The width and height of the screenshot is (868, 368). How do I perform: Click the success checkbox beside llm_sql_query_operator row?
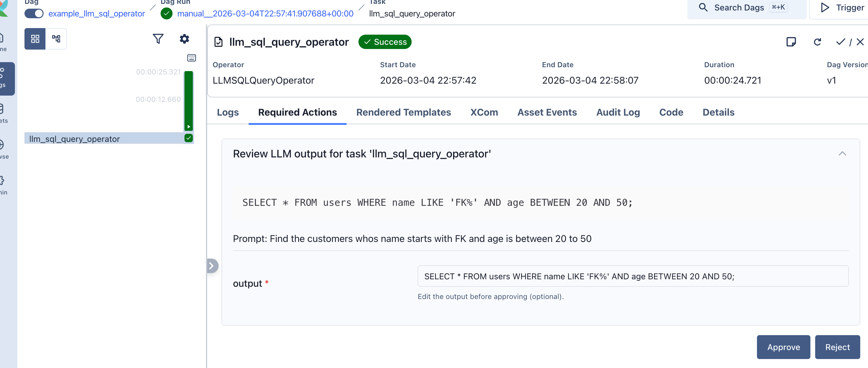point(188,138)
